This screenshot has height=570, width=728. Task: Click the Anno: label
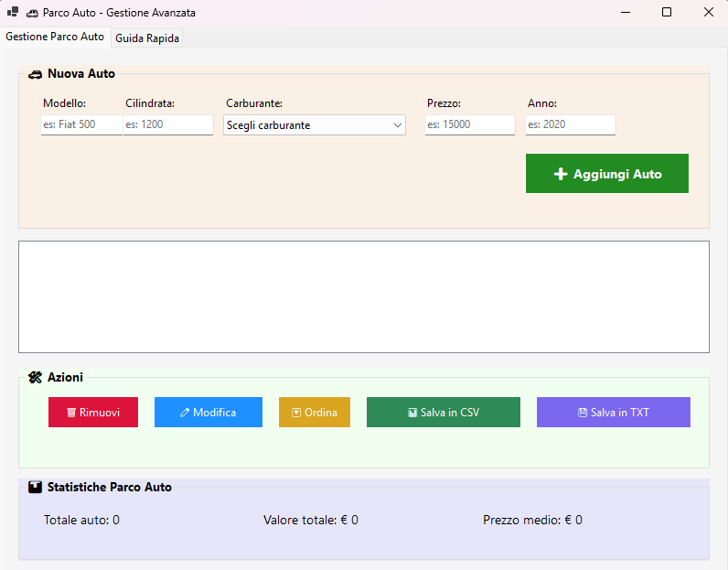(x=542, y=103)
